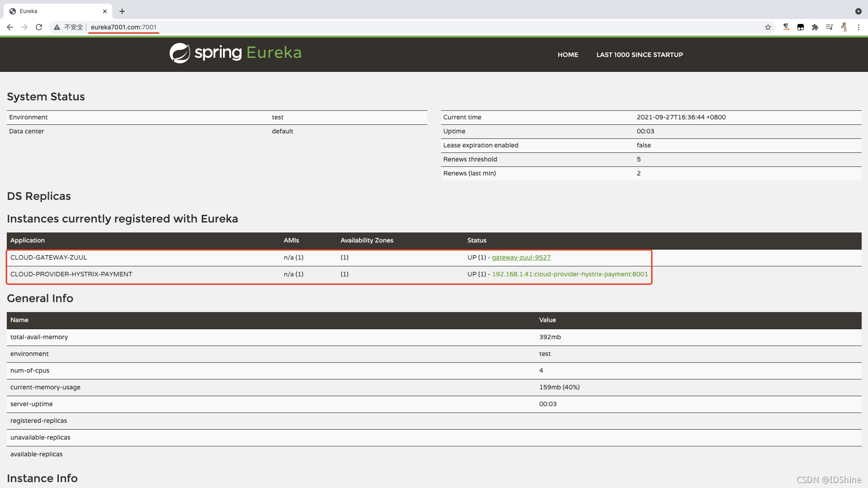Go forward using the browser forward arrow
The width and height of the screenshot is (868, 488).
(x=24, y=27)
